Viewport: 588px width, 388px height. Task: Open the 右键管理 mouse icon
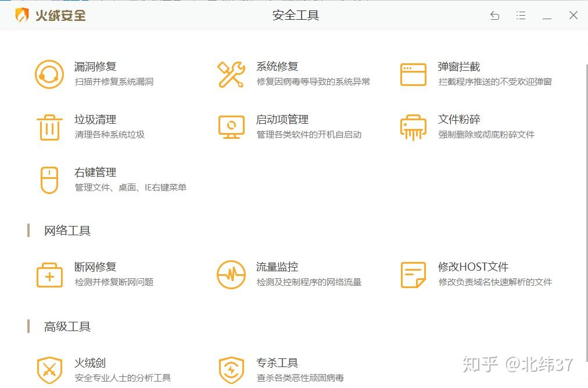(49, 180)
